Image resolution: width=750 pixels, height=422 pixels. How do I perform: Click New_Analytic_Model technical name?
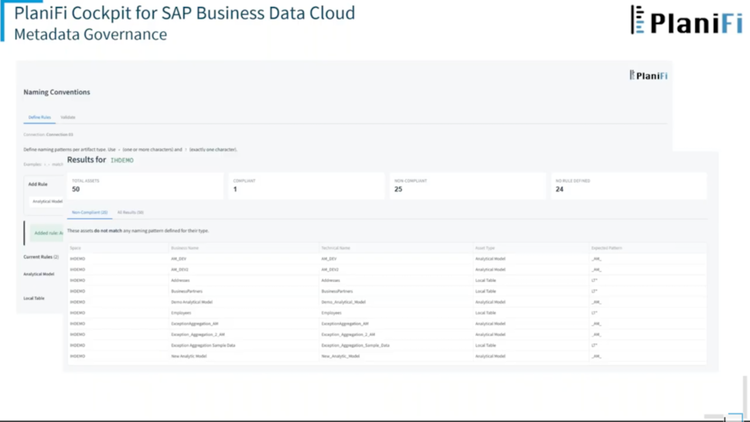(x=340, y=356)
